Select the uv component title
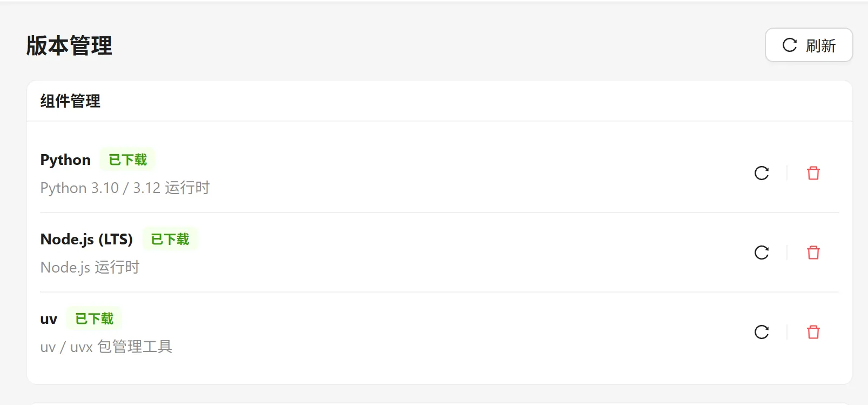 click(49, 319)
